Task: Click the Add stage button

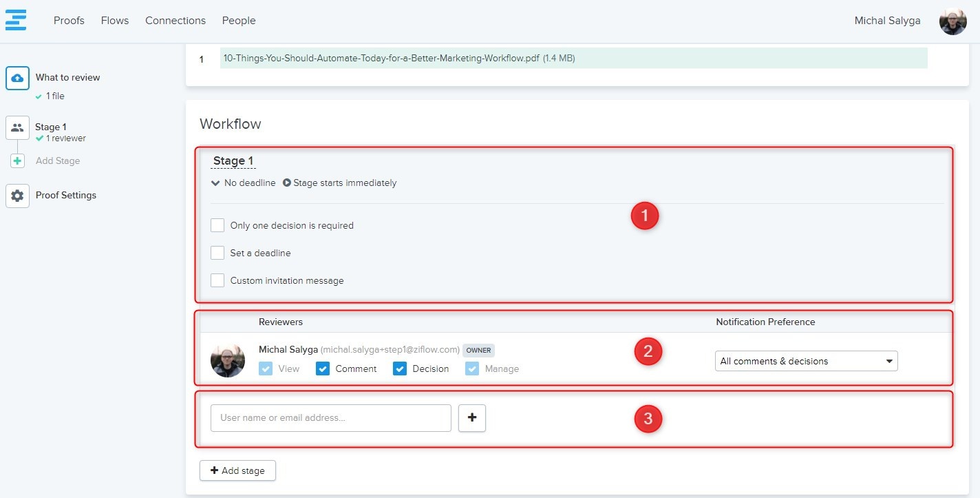Action: click(x=237, y=470)
